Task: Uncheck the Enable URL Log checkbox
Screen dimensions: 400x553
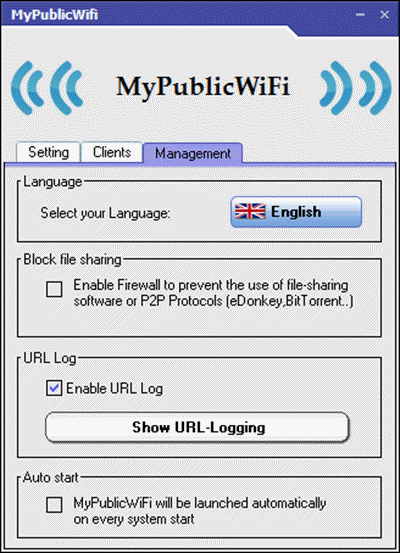Action: (54, 388)
